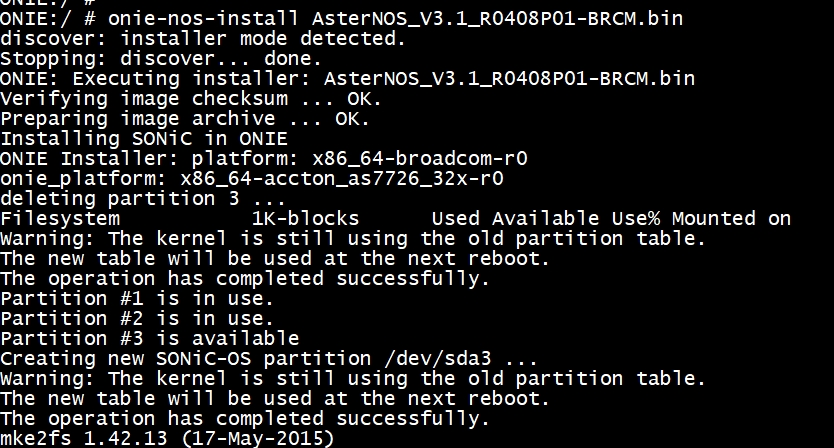Click the 'Partition #3 is available' line

coord(149,338)
